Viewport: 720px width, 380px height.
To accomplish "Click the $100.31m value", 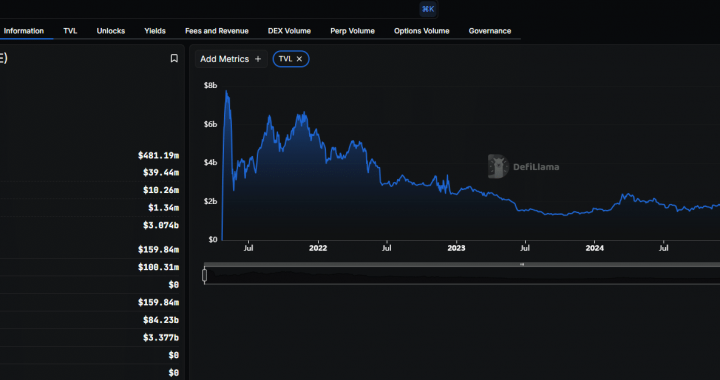I will coord(158,267).
